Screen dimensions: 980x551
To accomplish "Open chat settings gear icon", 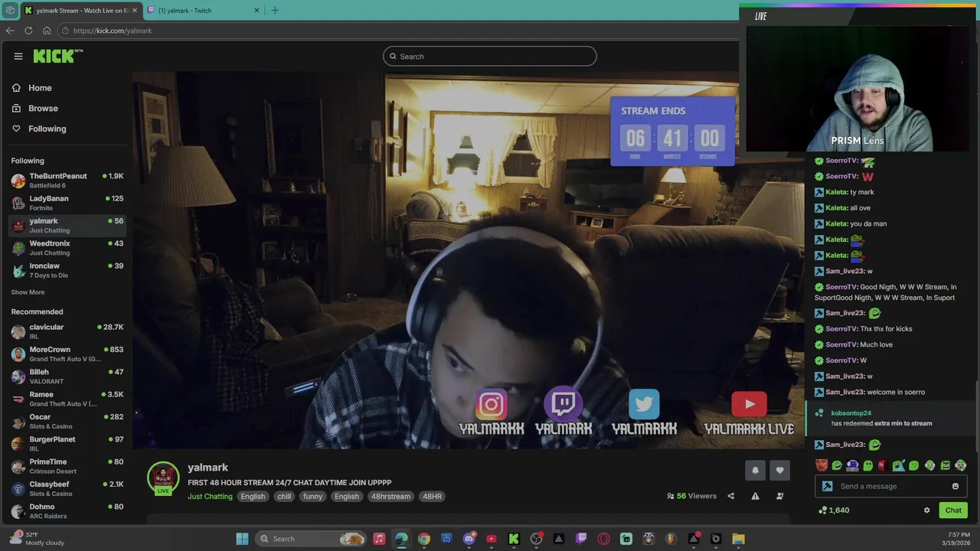I will pos(926,510).
